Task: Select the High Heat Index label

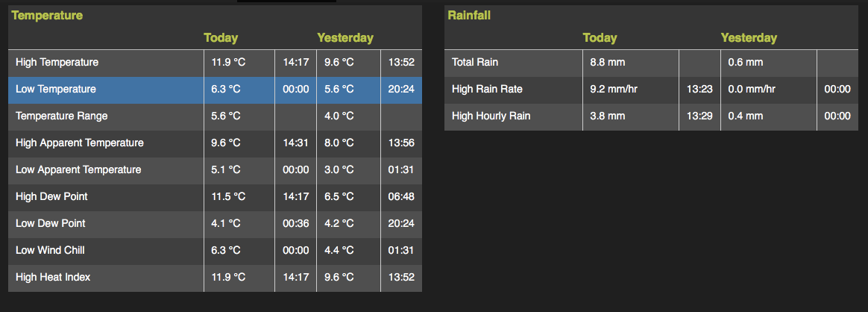Action: [x=53, y=278]
